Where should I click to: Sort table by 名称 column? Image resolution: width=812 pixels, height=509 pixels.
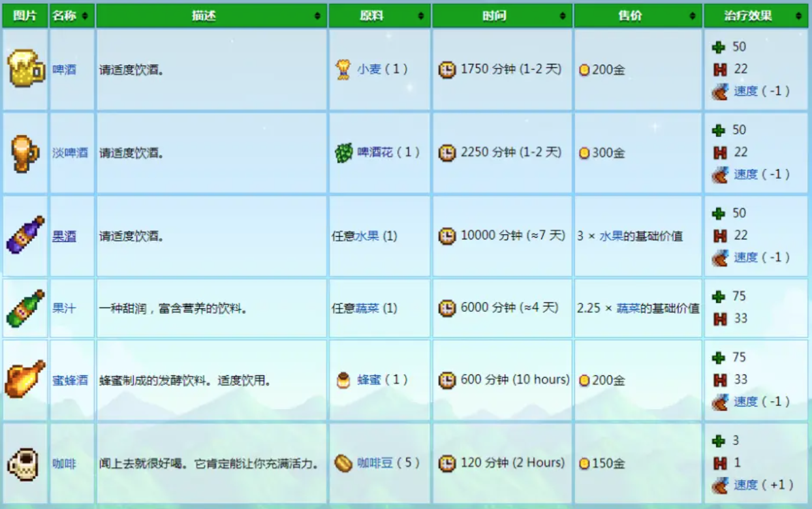click(x=72, y=16)
